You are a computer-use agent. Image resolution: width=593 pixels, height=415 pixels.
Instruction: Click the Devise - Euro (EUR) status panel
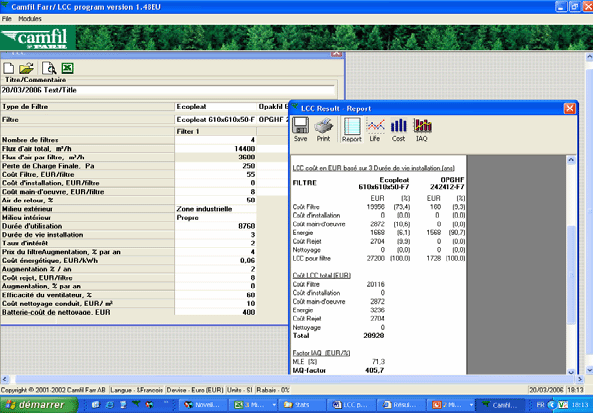[x=195, y=390]
